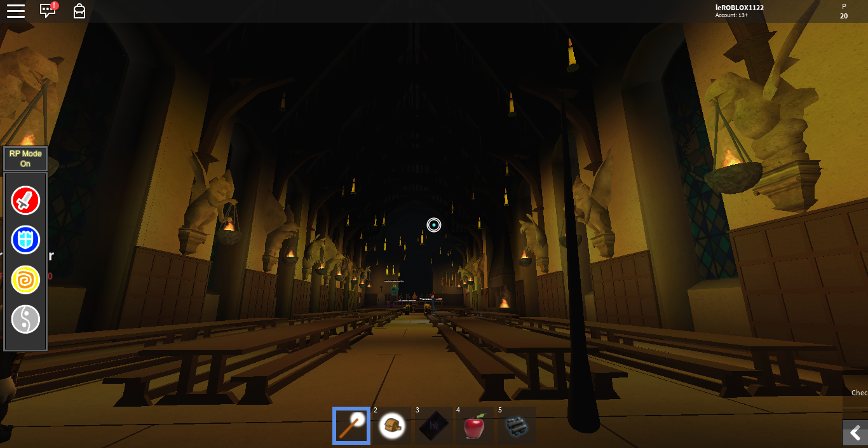Image resolution: width=868 pixels, height=448 pixels.
Task: Click the lit torch brazier on right wall
Action: click(733, 168)
